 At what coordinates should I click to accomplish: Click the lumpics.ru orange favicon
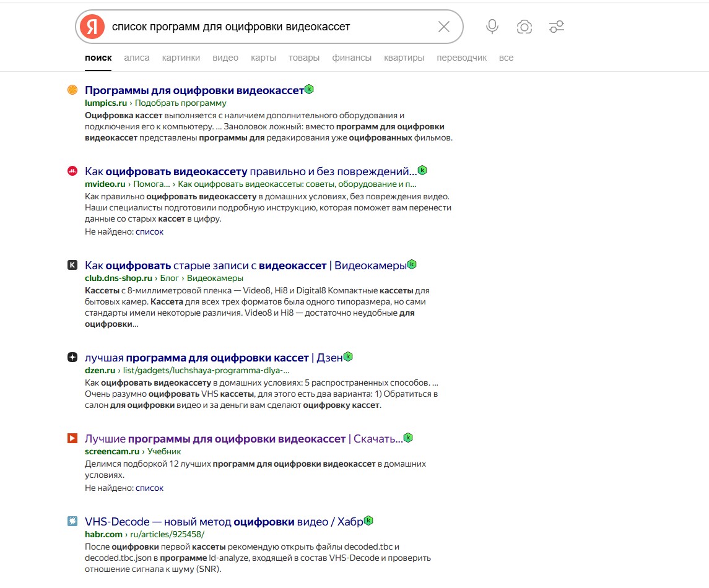click(x=72, y=90)
